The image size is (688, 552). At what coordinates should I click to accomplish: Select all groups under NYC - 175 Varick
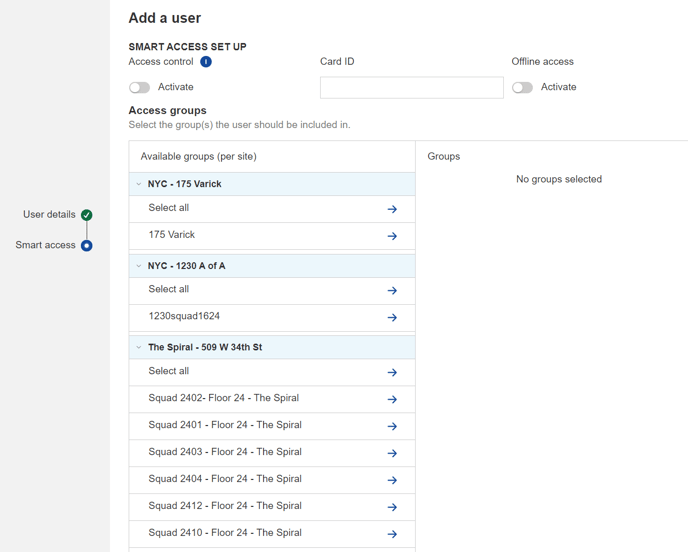tap(169, 208)
